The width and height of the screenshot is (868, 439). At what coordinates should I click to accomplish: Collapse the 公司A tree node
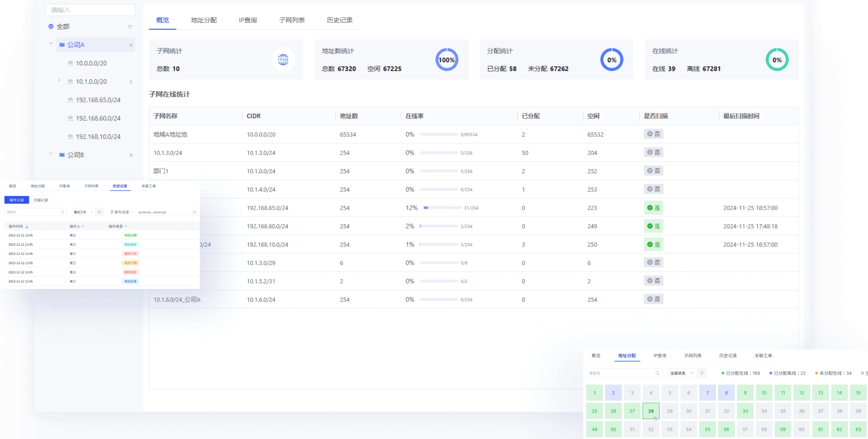[x=51, y=44]
